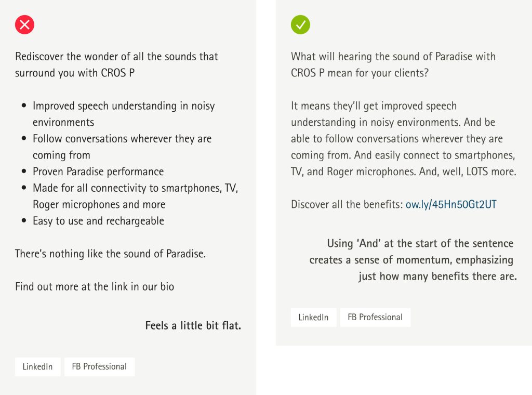
Task: Click the red cross icon
Action: 24,25
